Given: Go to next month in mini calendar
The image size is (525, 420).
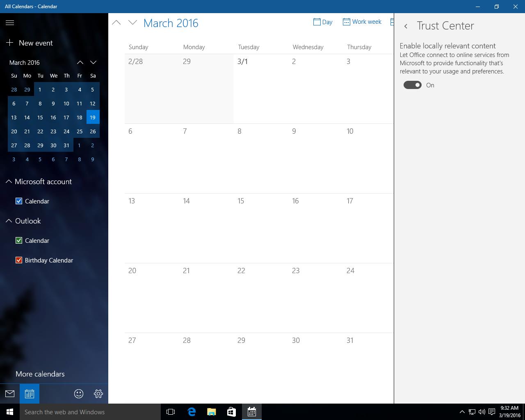Looking at the screenshot, I should coord(93,62).
